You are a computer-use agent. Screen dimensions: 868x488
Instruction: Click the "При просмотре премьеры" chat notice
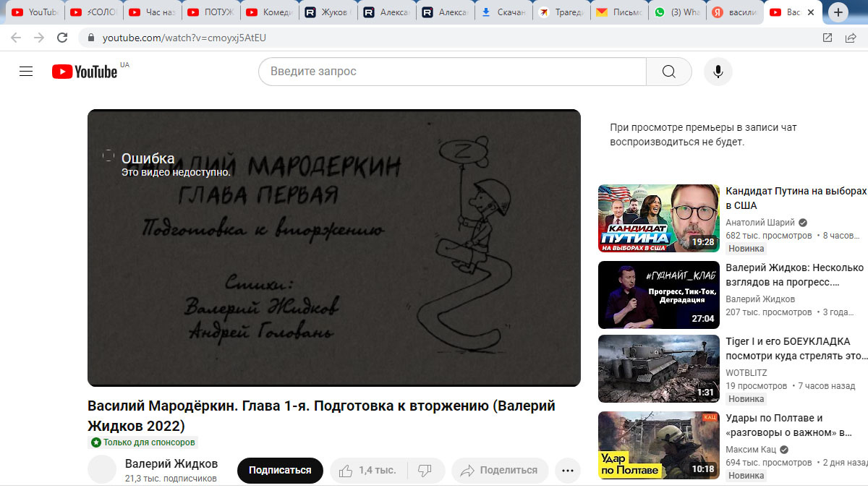pos(703,134)
